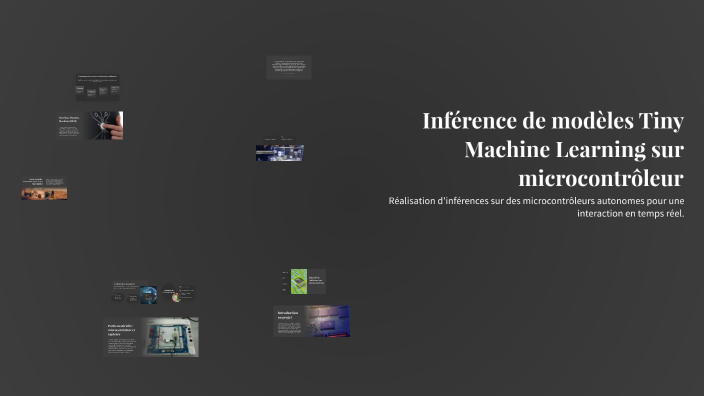The height and width of the screenshot is (396, 704).
Task: Open the slide with finger touching network
Action: point(90,125)
